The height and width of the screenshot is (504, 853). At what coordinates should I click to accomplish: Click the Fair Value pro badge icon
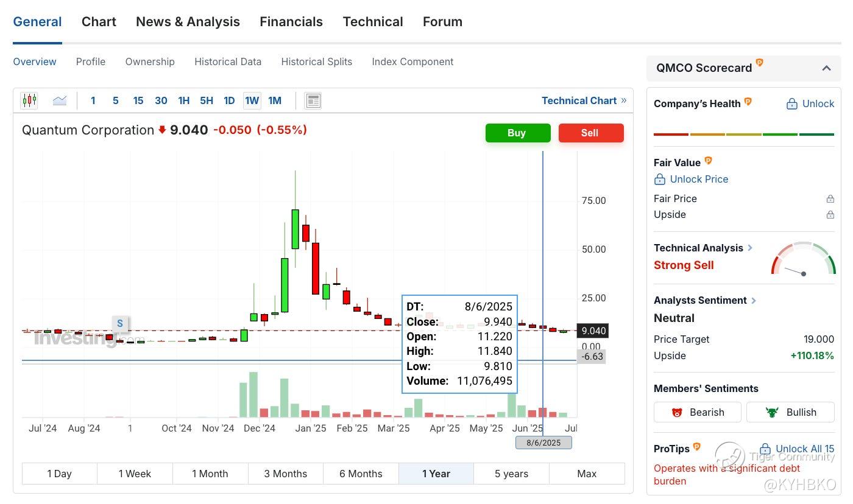tap(708, 161)
